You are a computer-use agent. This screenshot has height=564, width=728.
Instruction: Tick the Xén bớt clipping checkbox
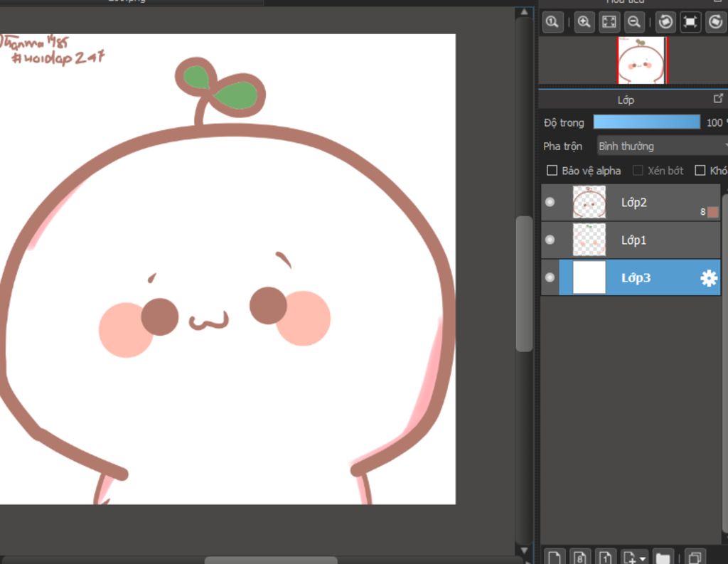click(x=638, y=171)
